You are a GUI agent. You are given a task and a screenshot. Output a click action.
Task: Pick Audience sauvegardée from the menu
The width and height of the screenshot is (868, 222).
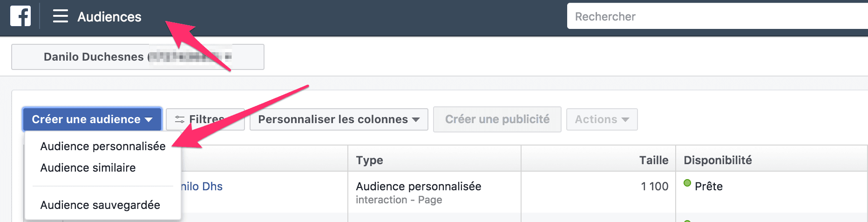[x=100, y=205]
